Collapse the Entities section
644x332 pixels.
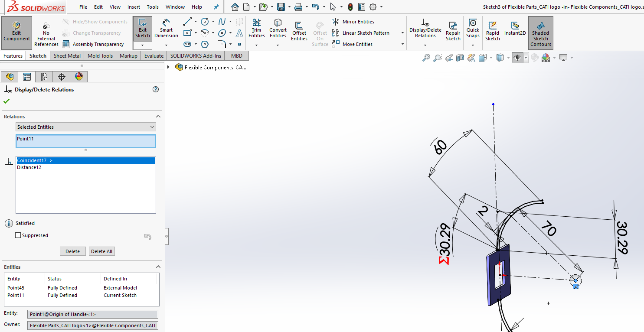(158, 267)
